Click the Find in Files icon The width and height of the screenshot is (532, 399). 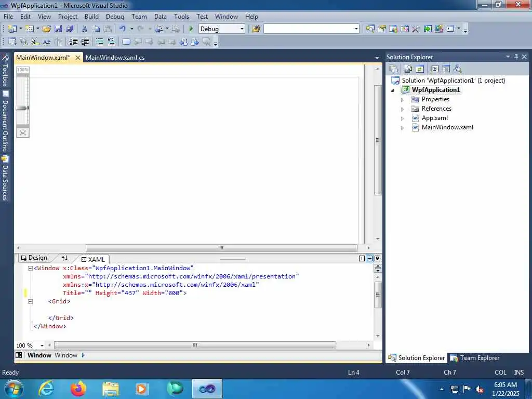[256, 29]
